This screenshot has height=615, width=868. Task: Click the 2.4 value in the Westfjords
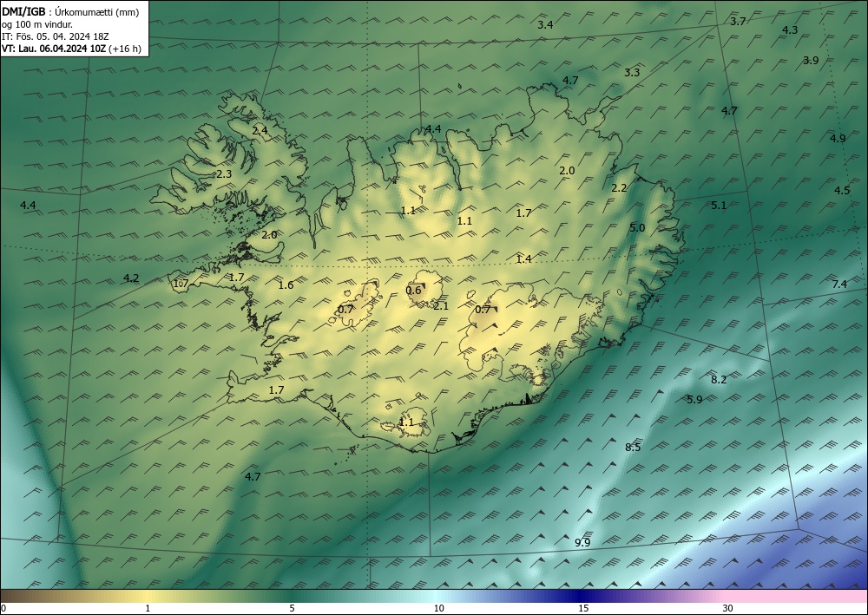[x=260, y=130]
